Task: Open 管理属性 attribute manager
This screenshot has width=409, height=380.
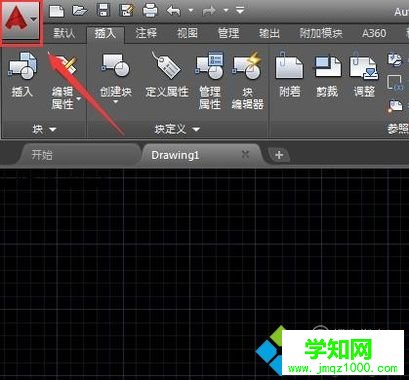Action: [210, 65]
